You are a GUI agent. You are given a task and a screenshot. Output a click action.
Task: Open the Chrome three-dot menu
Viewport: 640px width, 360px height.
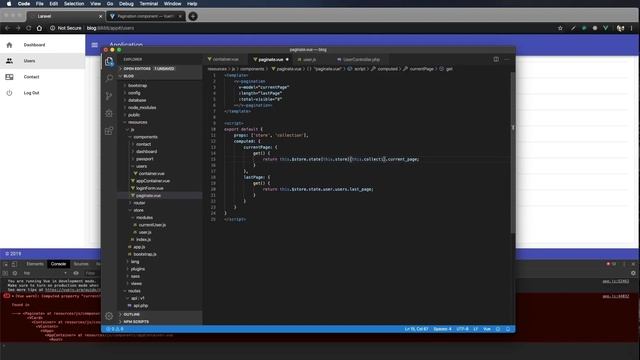coord(631,28)
